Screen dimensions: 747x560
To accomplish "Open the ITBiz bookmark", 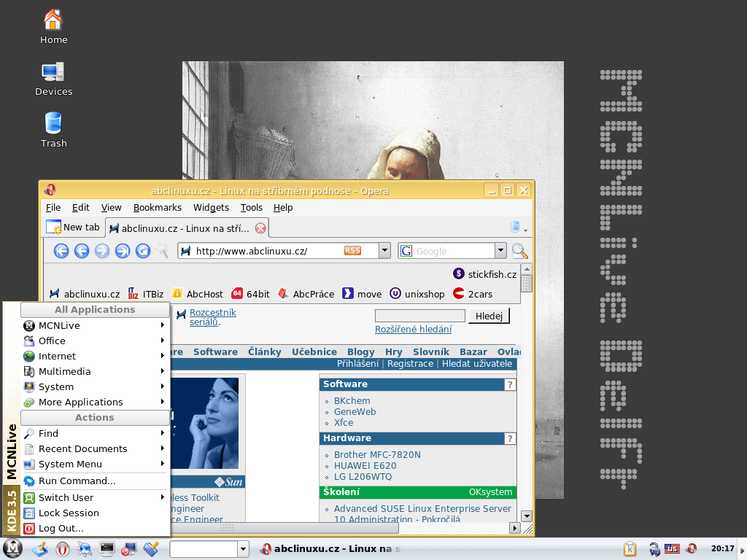I will coord(146,294).
